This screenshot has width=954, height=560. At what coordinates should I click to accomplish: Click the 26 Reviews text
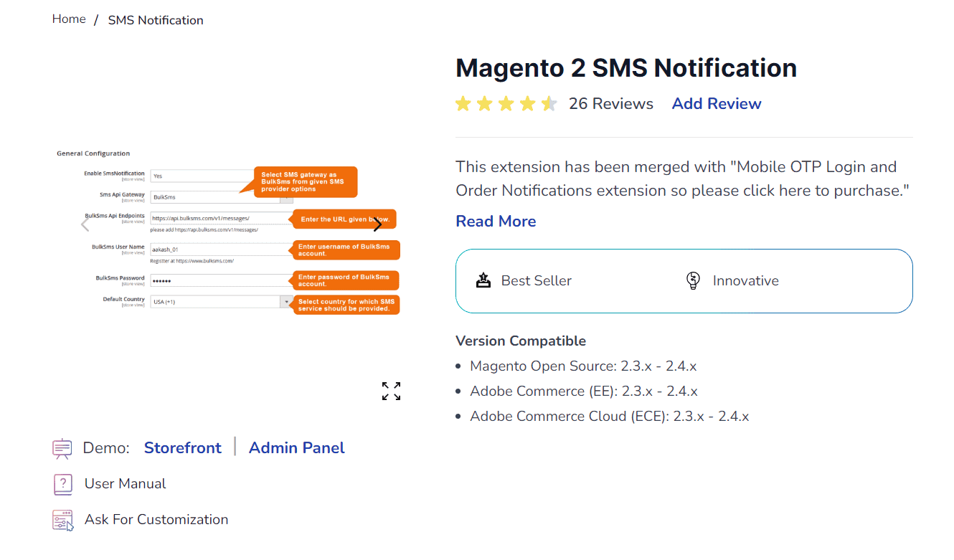(x=611, y=103)
